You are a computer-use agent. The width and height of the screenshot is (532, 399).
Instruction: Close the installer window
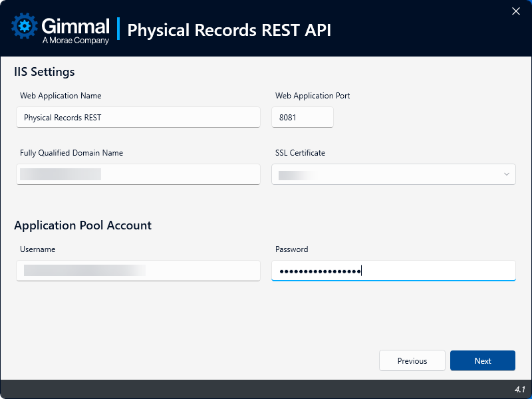pos(515,11)
